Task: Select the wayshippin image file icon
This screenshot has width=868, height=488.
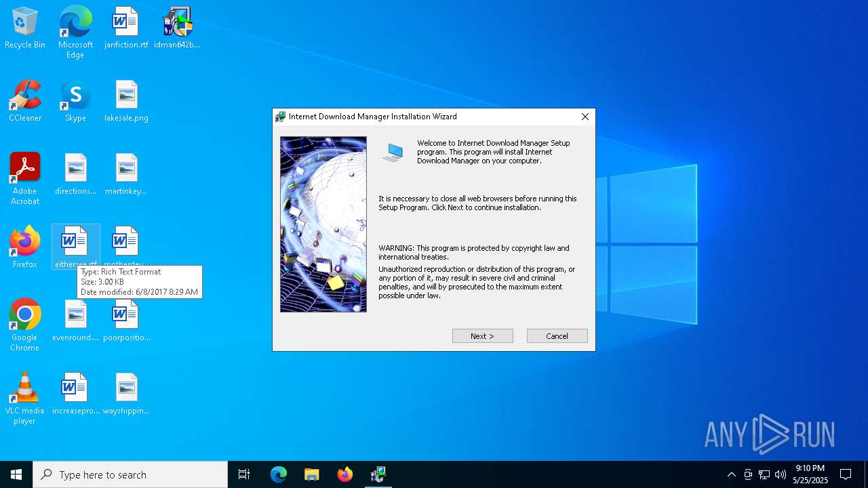Action: tap(126, 394)
